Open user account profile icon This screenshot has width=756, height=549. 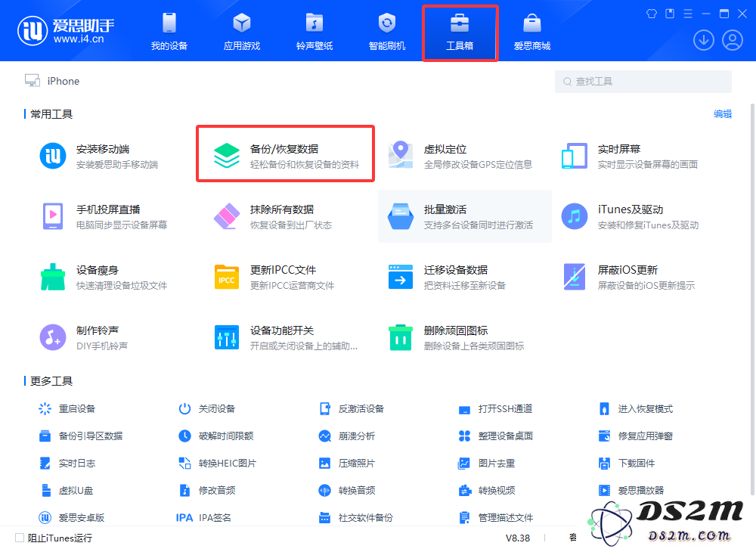click(733, 40)
